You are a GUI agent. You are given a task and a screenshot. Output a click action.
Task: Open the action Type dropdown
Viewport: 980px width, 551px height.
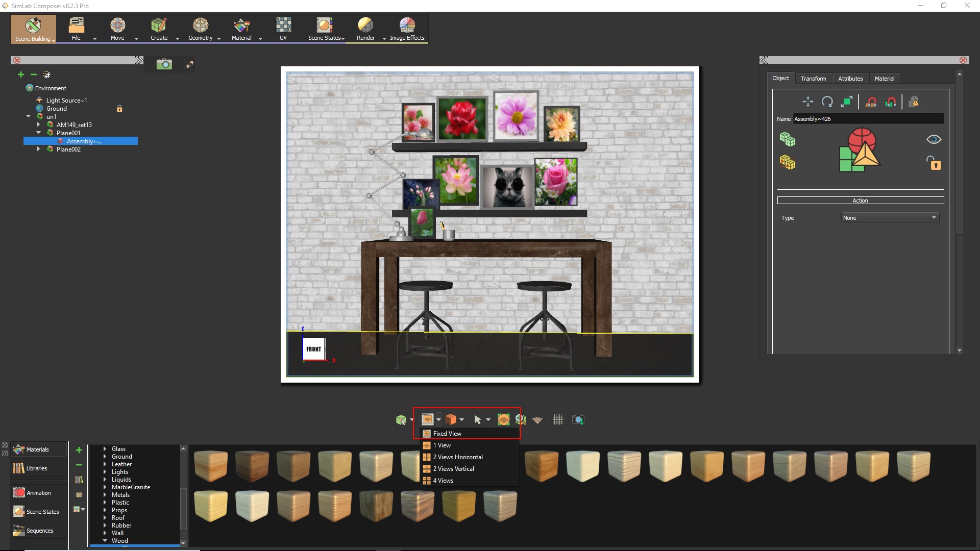tap(890, 218)
